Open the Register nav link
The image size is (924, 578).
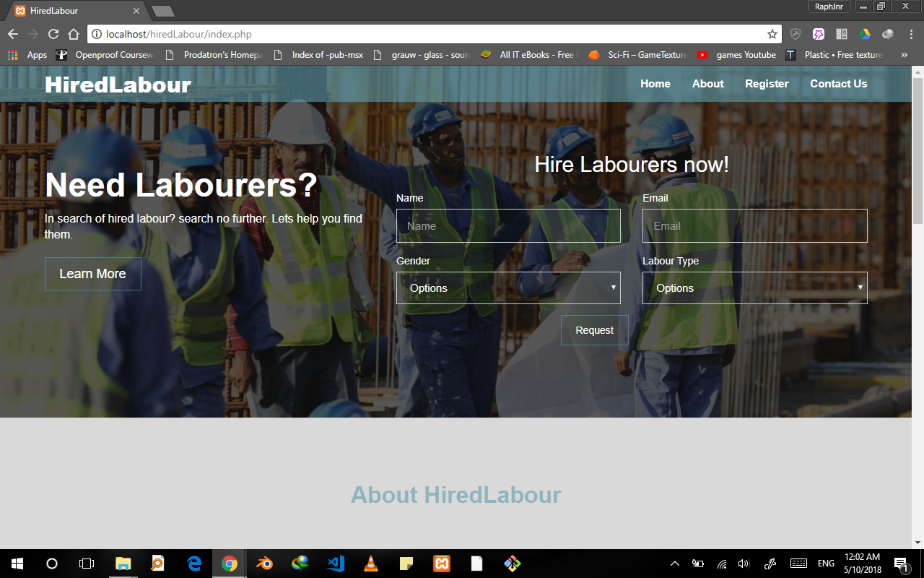pos(767,84)
